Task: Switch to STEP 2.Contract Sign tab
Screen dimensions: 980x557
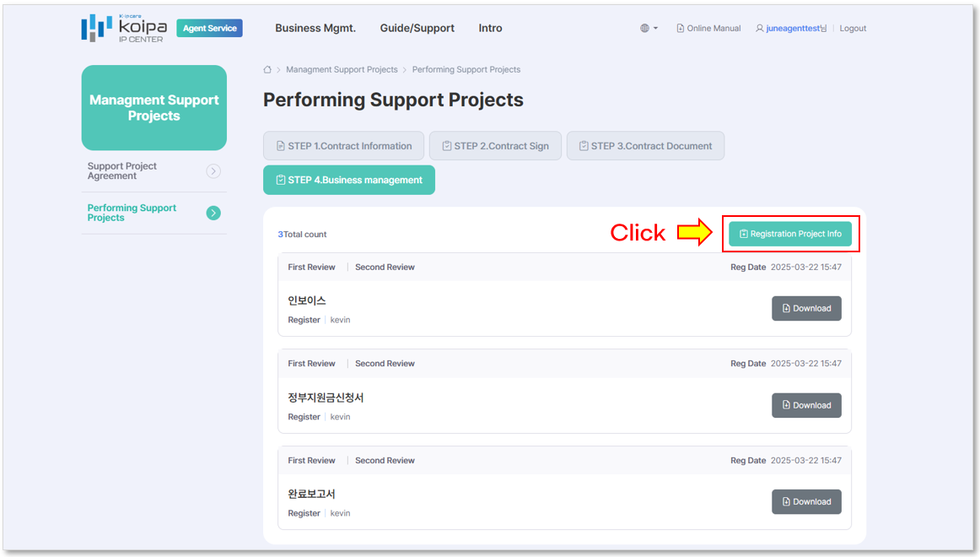Action: (x=496, y=146)
